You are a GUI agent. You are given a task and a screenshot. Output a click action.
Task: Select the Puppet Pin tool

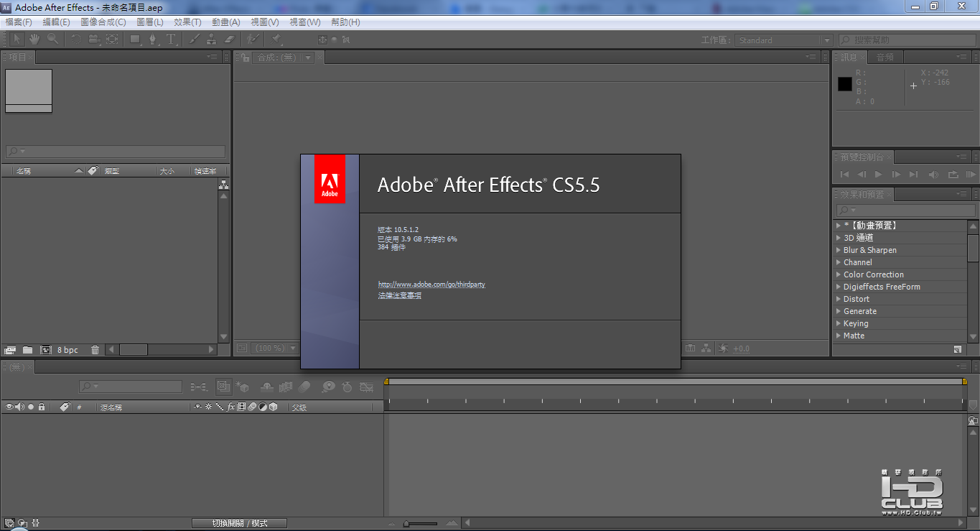tap(276, 40)
